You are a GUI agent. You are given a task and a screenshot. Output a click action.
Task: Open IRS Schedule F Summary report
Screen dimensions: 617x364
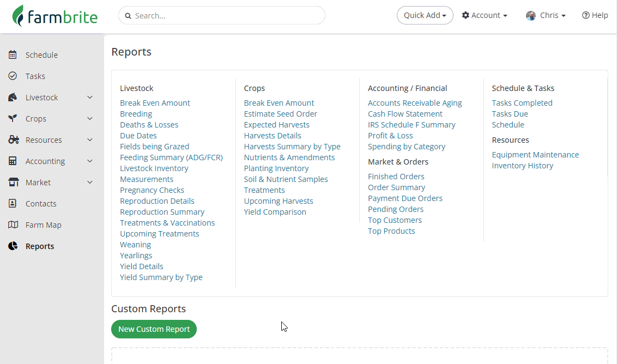411,125
